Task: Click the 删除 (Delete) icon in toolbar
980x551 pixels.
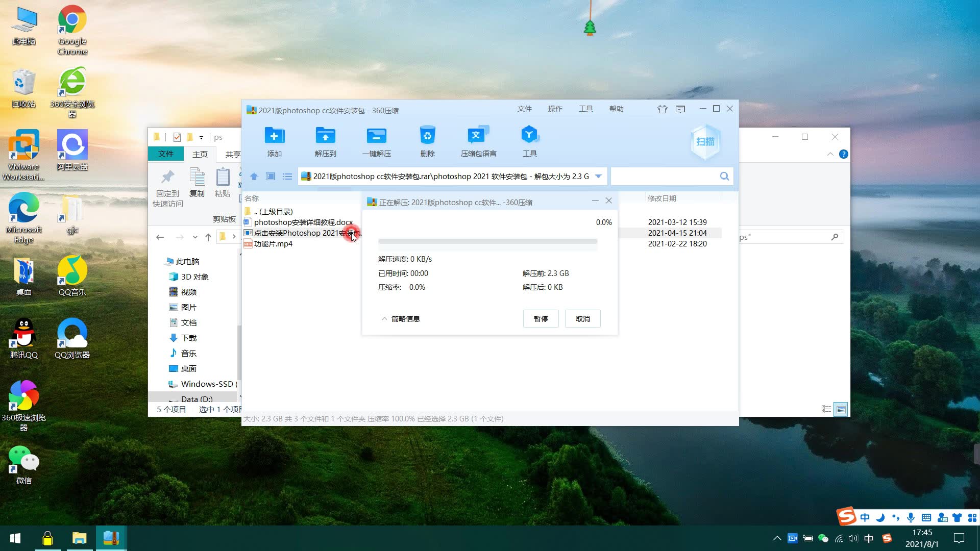Action: pos(427,141)
